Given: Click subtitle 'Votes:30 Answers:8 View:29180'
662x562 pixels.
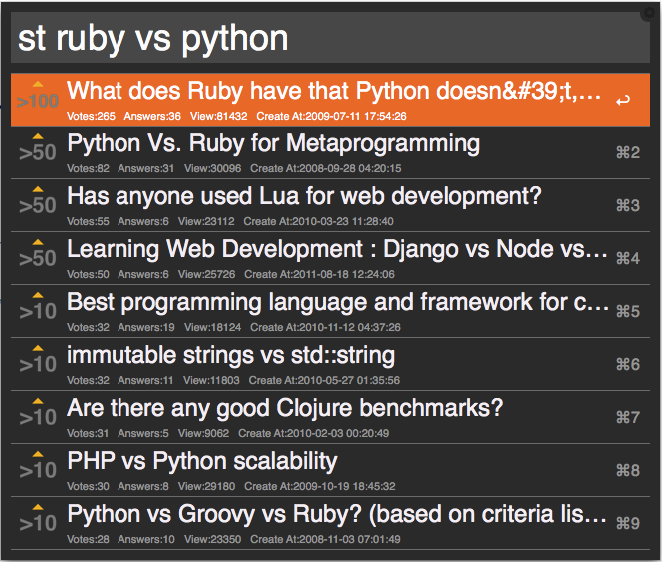Looking at the screenshot, I should click(151, 486).
